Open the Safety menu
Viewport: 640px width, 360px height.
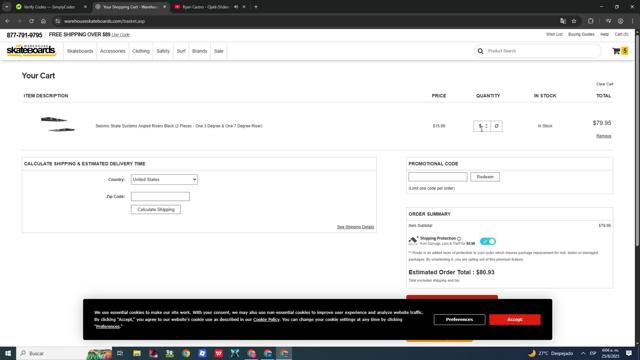(163, 51)
